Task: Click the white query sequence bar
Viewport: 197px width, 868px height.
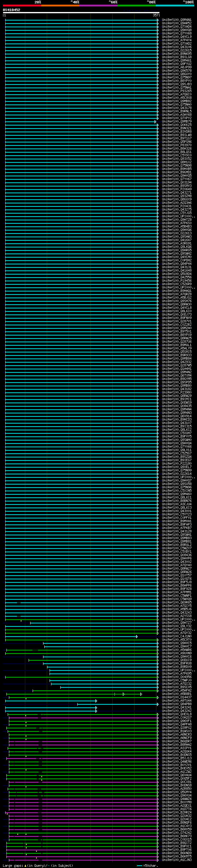Action: click(81, 12)
